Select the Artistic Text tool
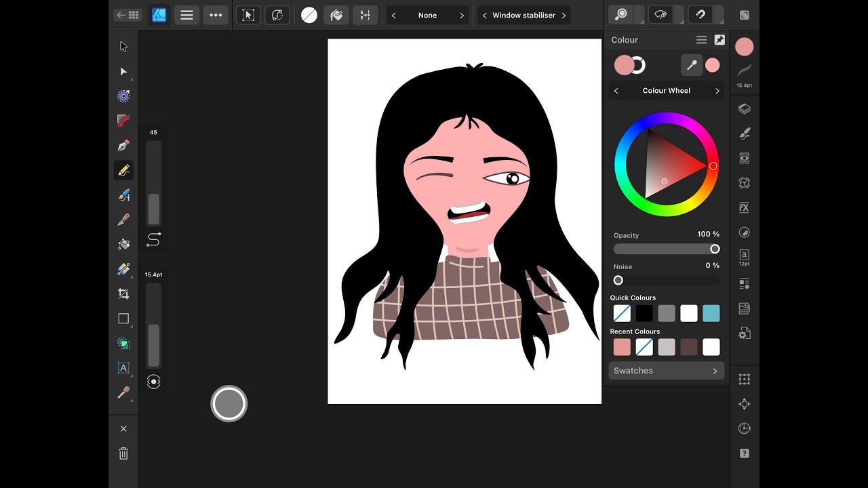Image resolution: width=868 pixels, height=488 pixels. 123,368
